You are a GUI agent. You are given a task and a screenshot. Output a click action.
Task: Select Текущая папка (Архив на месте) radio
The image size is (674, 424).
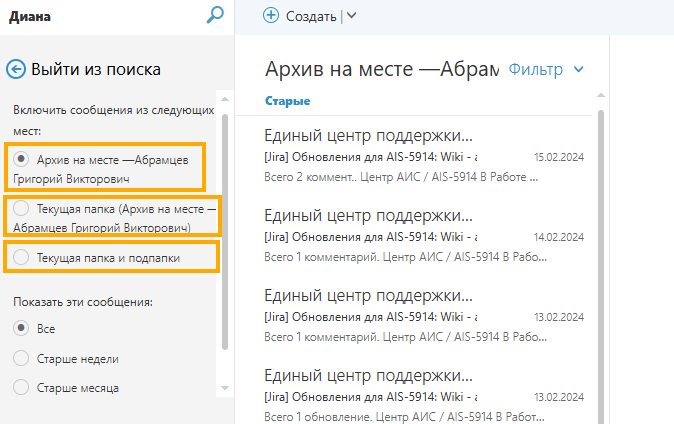(21, 209)
